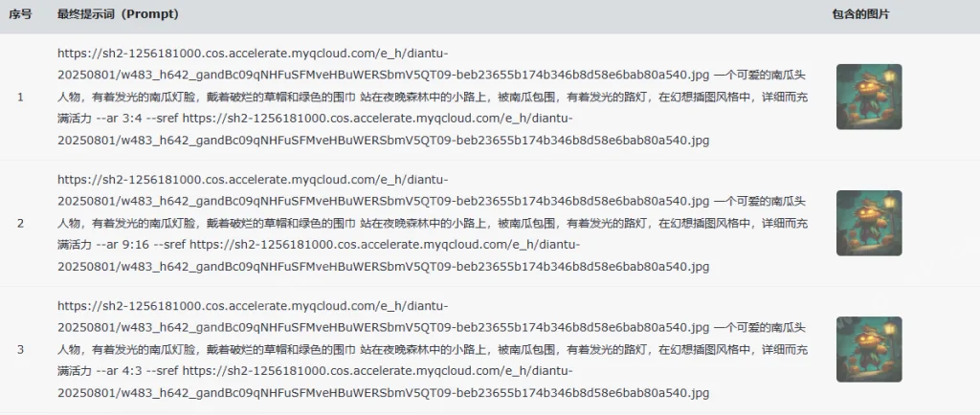The width and height of the screenshot is (980, 415).
Task: Select row number 3 cell
Action: [21, 349]
